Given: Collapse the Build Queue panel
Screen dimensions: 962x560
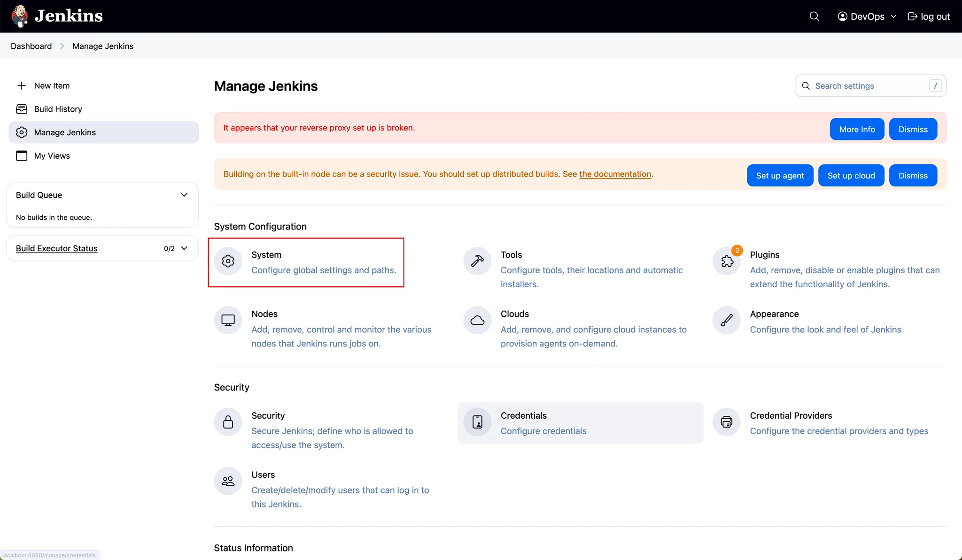Looking at the screenshot, I should pos(184,195).
